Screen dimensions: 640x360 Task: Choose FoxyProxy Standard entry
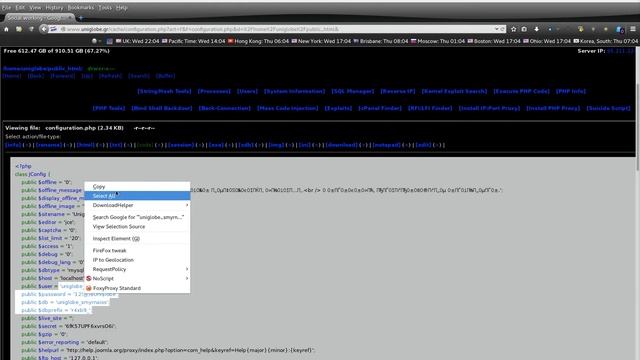pyautogui.click(x=137, y=288)
